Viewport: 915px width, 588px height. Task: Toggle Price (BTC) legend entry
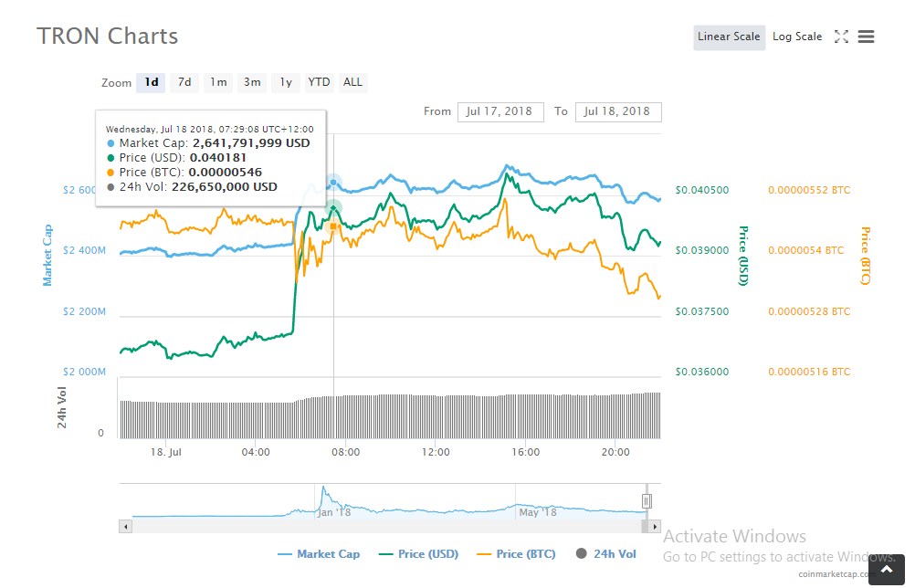click(516, 554)
